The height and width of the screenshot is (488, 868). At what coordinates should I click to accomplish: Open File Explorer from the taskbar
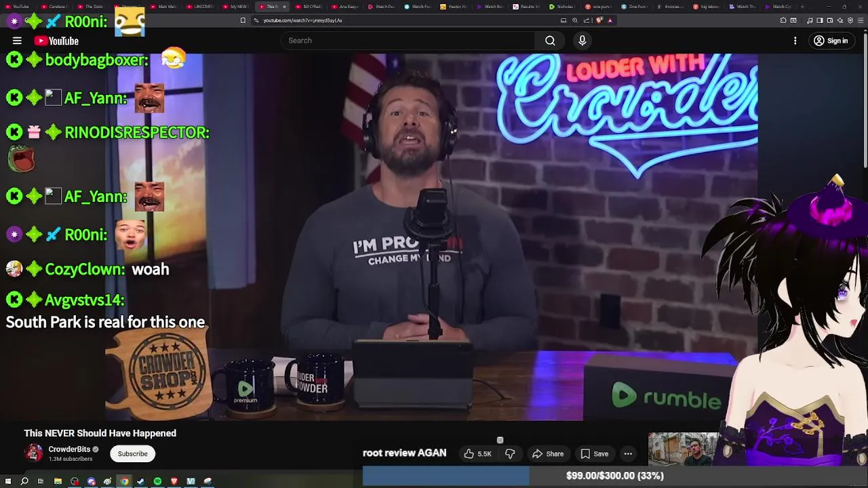pos(58,481)
